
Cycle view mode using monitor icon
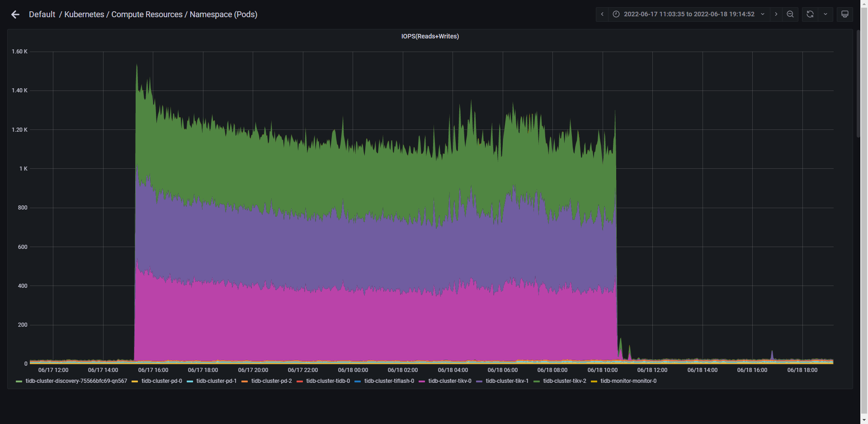click(844, 14)
